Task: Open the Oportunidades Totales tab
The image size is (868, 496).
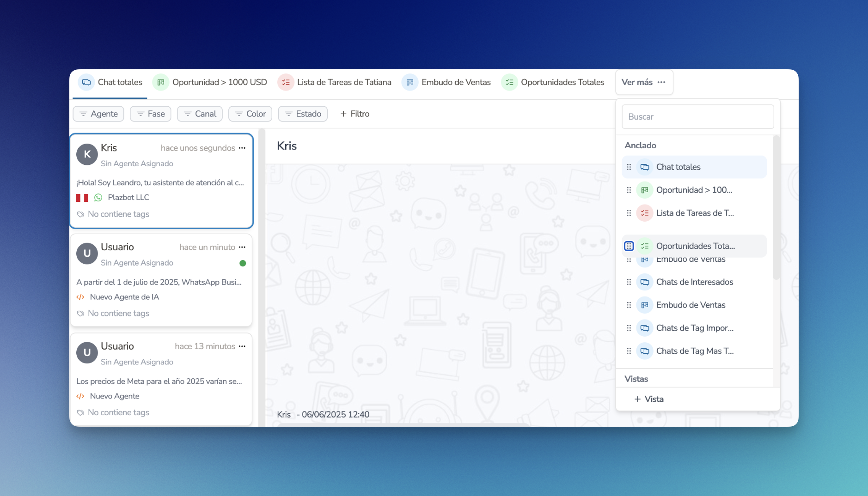Action: 553,82
